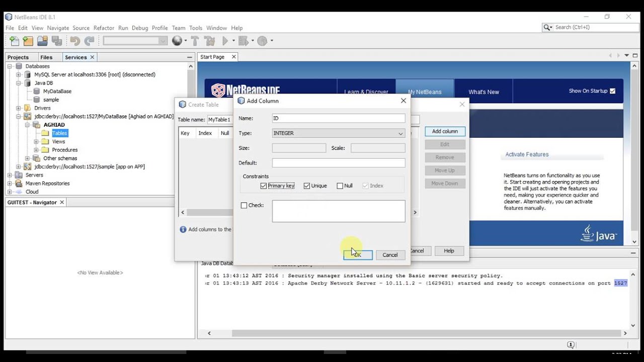Click Add column button in Create Table
This screenshot has width=644, height=362.
(x=445, y=131)
